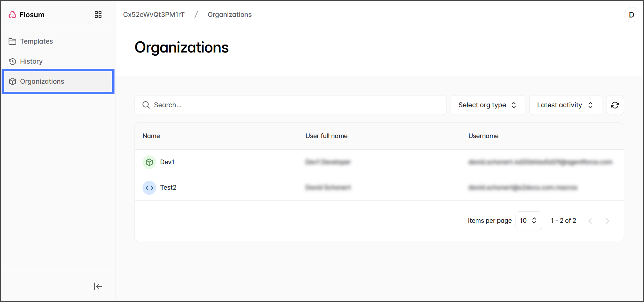Expand the Select org type dropdown
The image size is (644, 302).
(488, 105)
